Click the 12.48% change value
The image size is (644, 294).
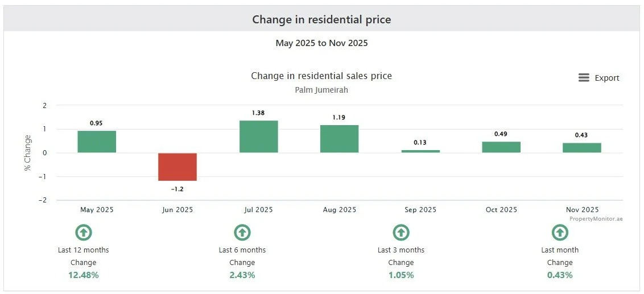(84, 275)
